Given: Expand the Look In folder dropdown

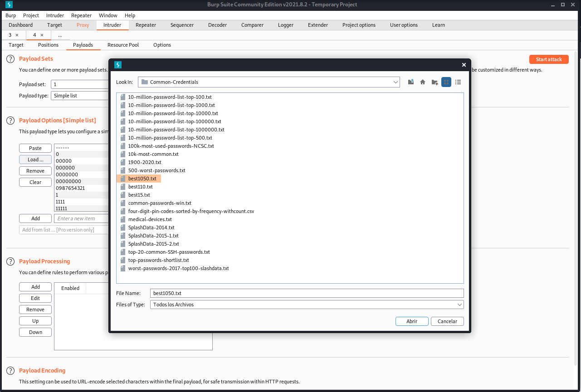Looking at the screenshot, I should (395, 82).
